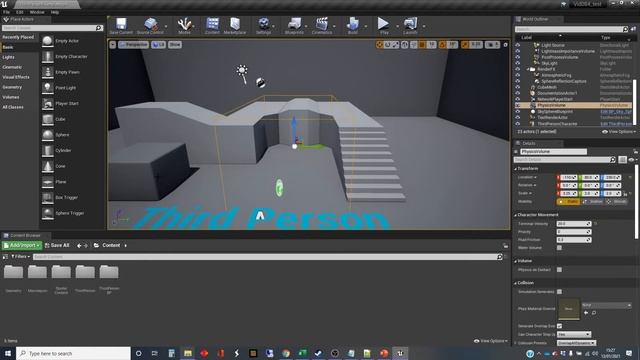Click the Save All button

pos(57,245)
